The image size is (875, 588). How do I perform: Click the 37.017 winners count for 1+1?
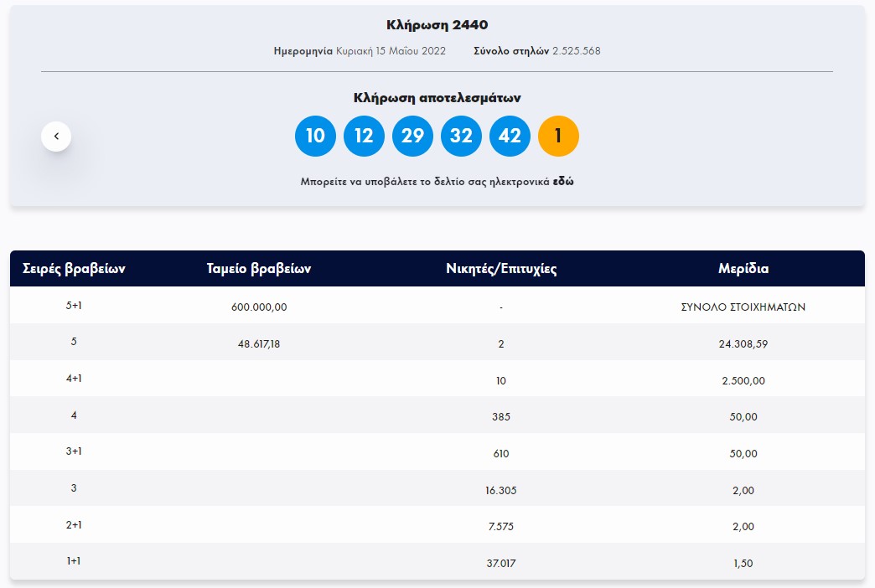[501, 563]
